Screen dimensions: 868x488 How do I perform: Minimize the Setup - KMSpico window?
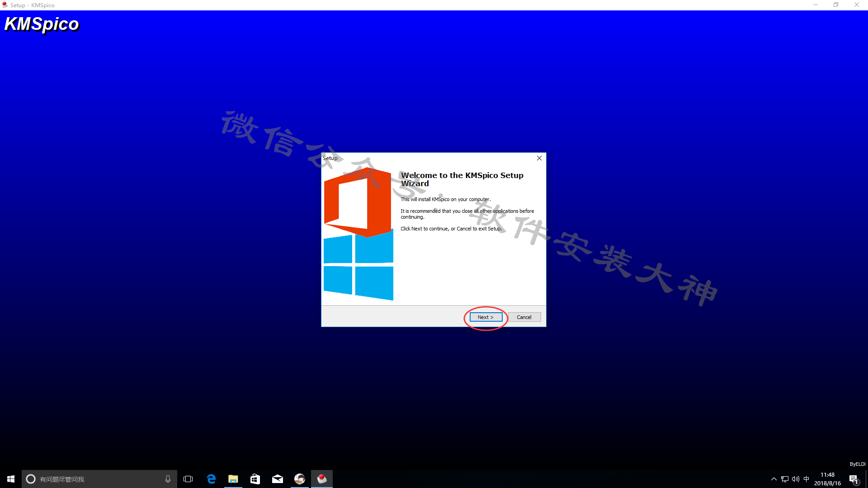[x=816, y=5]
